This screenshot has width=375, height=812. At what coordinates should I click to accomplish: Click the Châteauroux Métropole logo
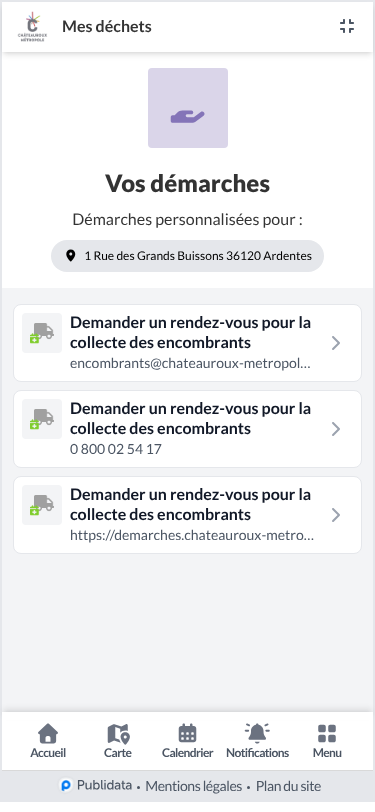32,26
